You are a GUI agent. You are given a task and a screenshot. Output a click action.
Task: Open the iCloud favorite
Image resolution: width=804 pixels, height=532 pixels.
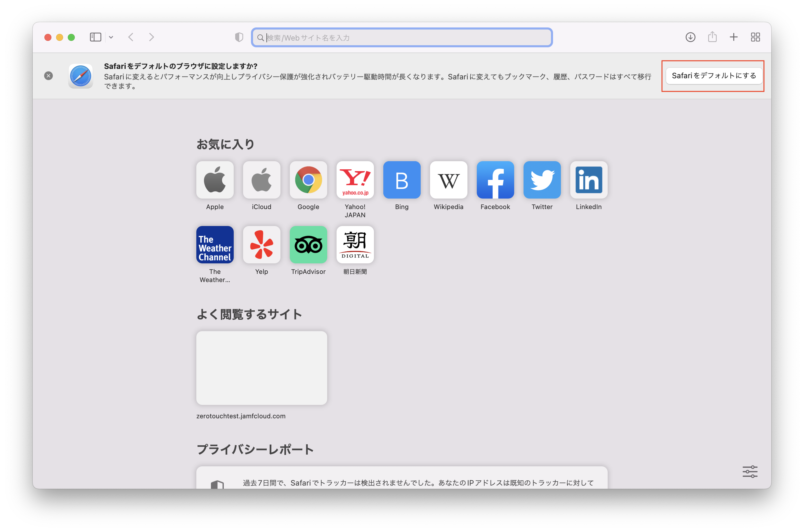[262, 180]
